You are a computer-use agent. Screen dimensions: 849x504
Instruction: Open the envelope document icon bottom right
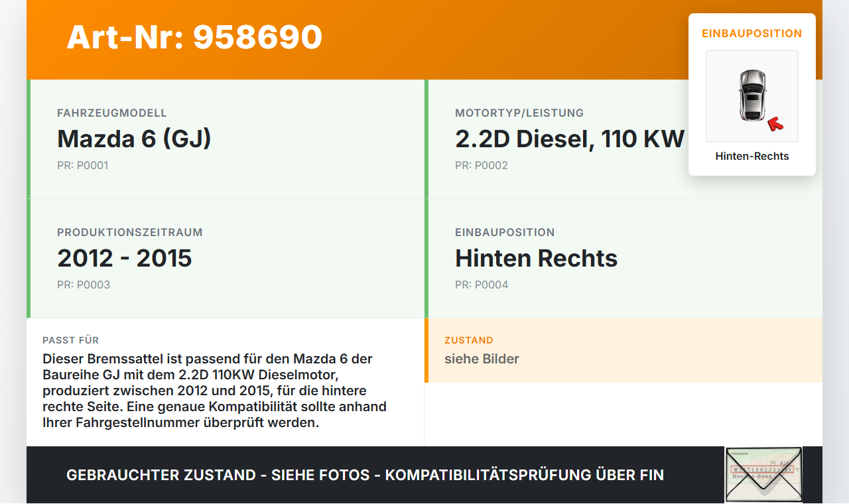763,475
